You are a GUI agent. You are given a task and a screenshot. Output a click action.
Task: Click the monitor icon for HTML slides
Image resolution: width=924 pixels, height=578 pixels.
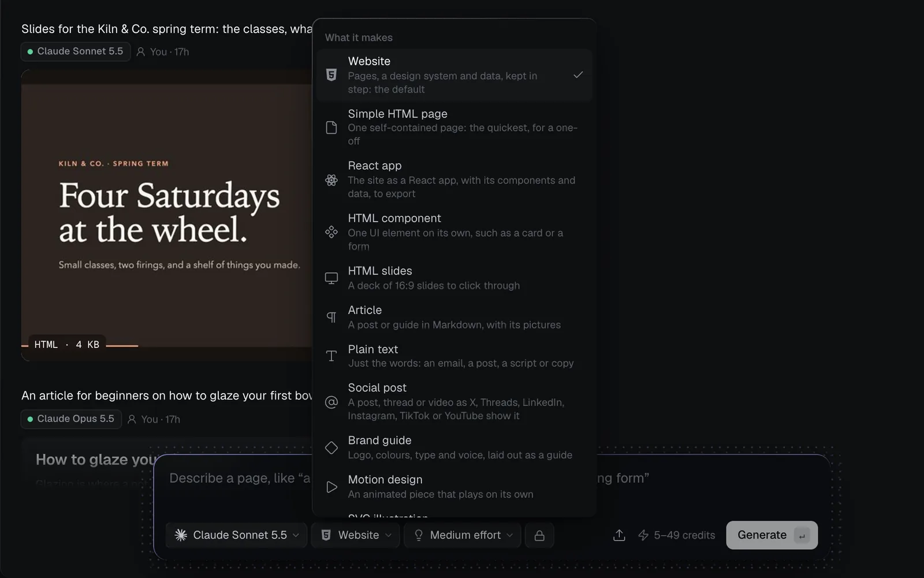pyautogui.click(x=331, y=278)
